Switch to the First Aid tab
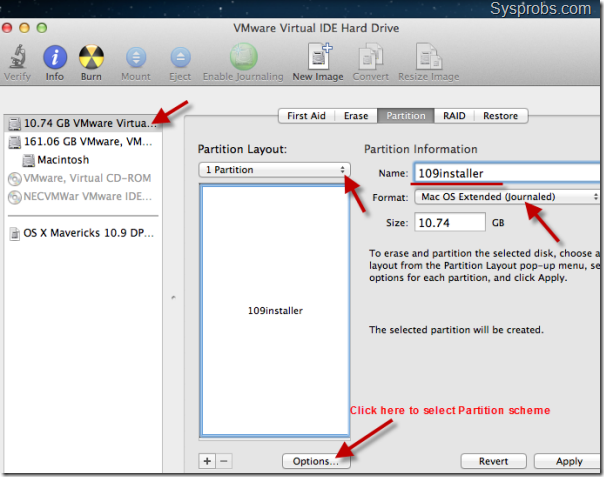Viewport: 604px width, 477px height. [x=306, y=116]
